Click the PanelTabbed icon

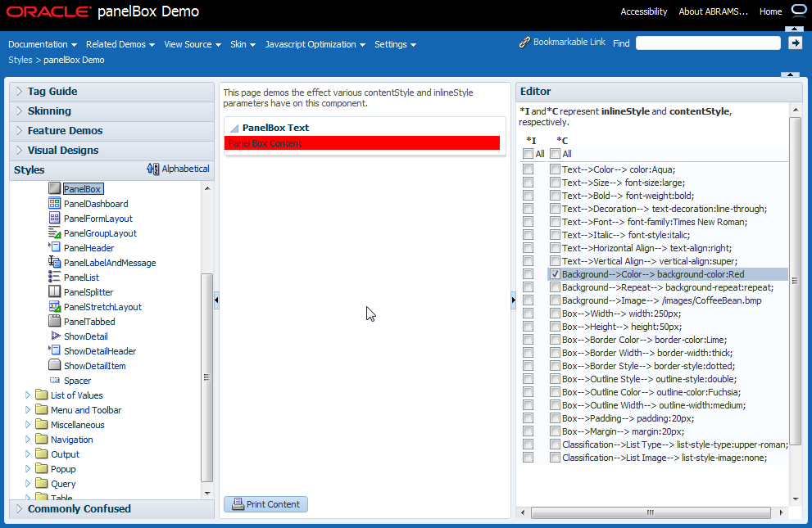pos(54,321)
